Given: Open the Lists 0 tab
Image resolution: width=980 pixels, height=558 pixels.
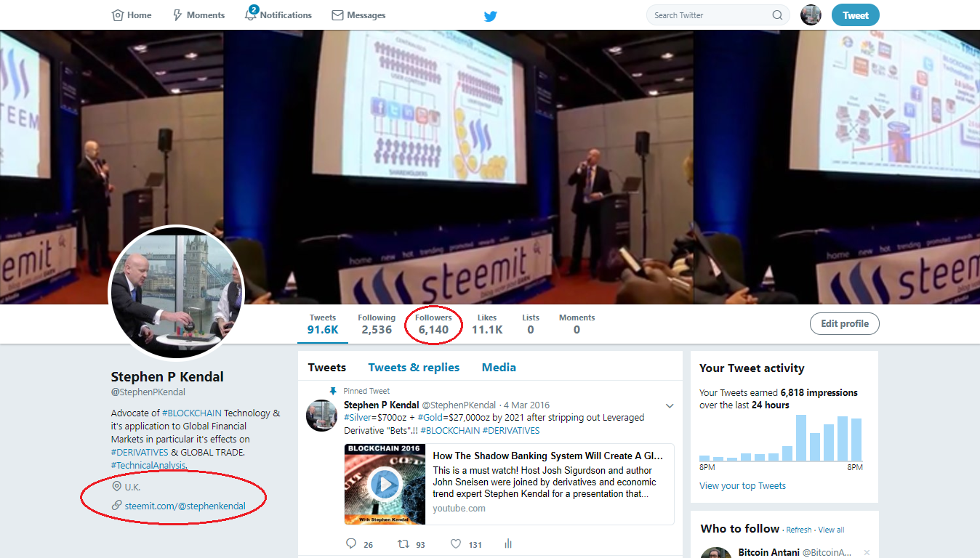Looking at the screenshot, I should point(531,324).
